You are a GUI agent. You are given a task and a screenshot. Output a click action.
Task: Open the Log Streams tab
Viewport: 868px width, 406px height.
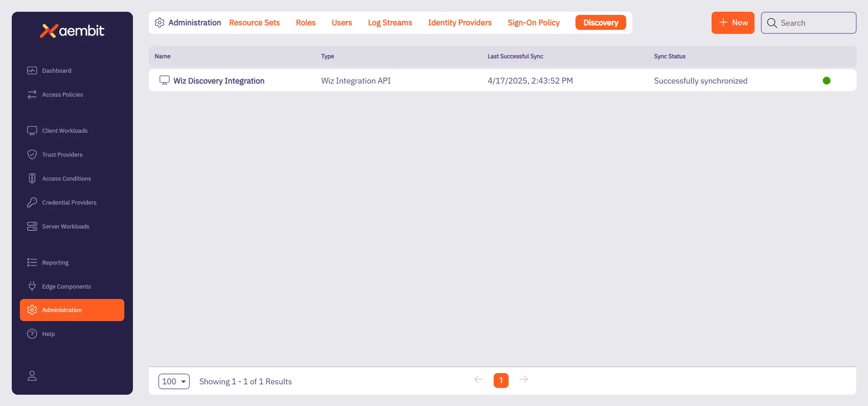click(x=390, y=23)
